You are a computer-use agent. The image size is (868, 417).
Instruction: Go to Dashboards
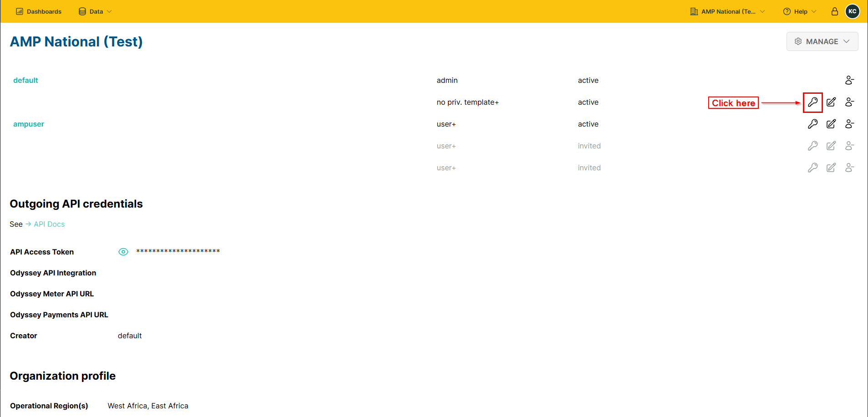click(39, 11)
